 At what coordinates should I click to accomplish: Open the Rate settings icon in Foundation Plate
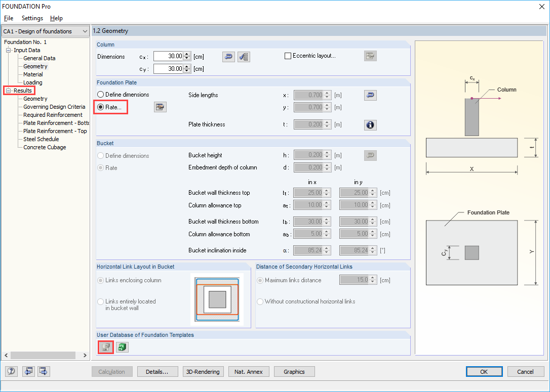pos(161,107)
